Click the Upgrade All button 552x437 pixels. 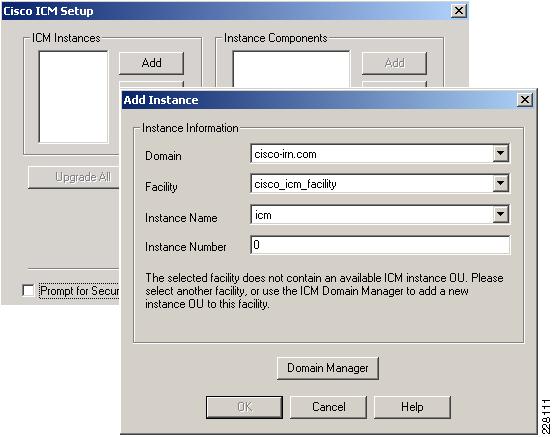tap(74, 177)
